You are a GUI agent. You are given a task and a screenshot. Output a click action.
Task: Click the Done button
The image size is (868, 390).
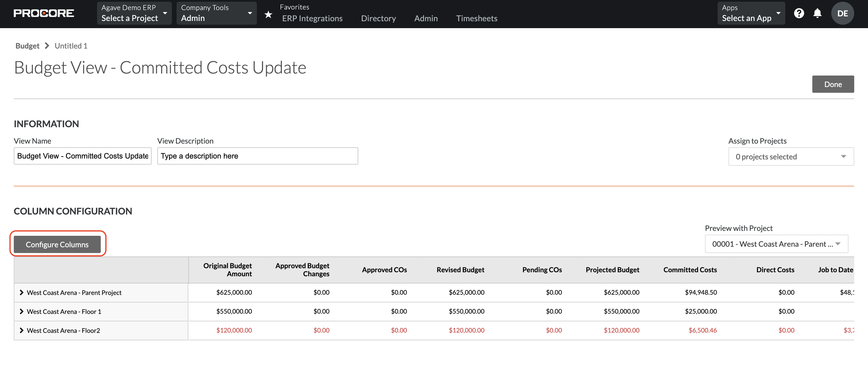(x=833, y=84)
